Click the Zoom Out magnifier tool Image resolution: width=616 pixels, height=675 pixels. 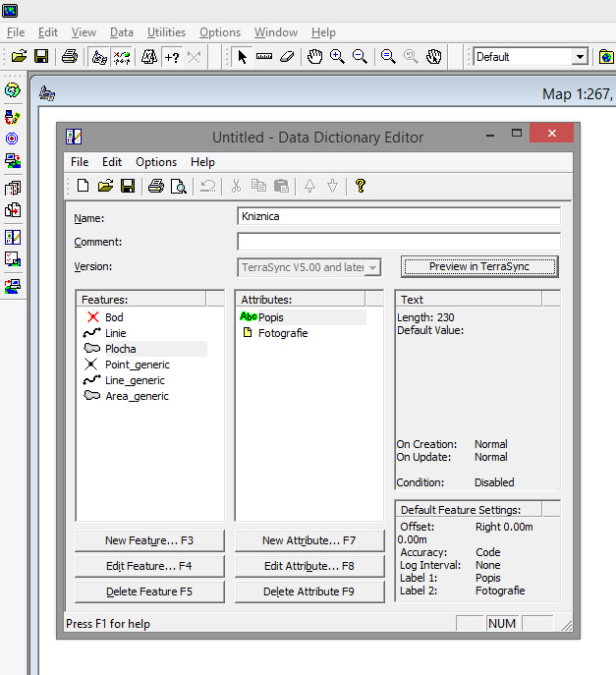(x=360, y=56)
